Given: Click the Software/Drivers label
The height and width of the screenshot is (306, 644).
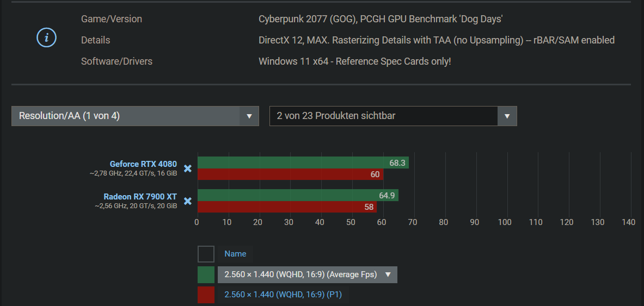Looking at the screenshot, I should click(x=116, y=61).
